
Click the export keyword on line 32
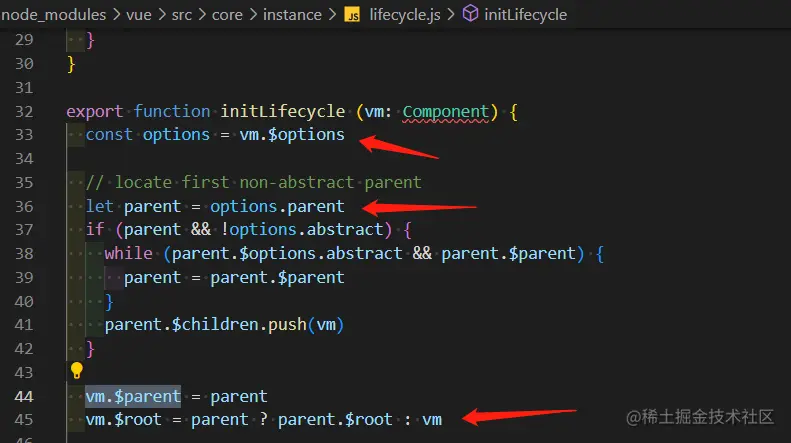(95, 111)
